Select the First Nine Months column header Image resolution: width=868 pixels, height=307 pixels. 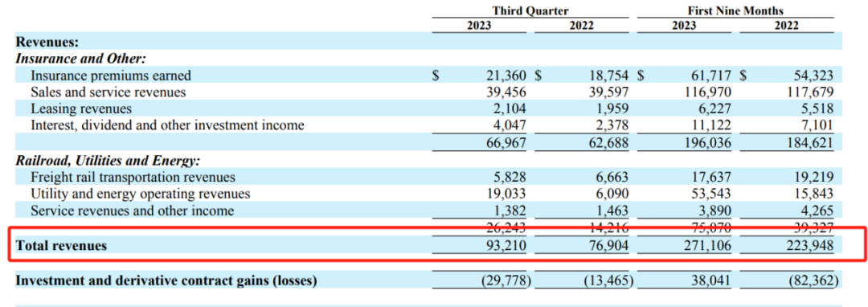point(735,11)
